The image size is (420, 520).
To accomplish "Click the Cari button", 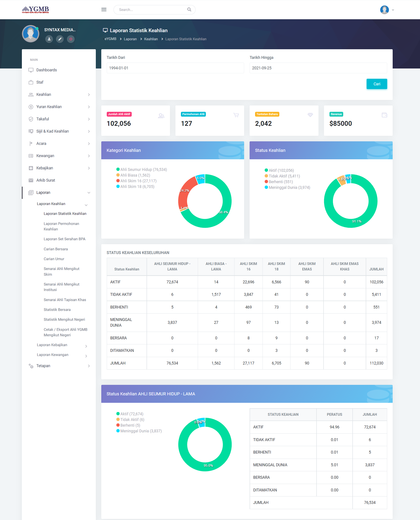I will (377, 84).
